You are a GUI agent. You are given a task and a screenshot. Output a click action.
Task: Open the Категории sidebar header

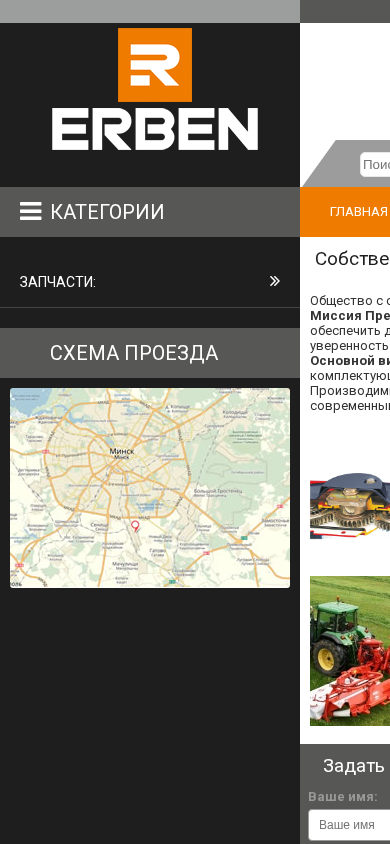[x=150, y=212]
